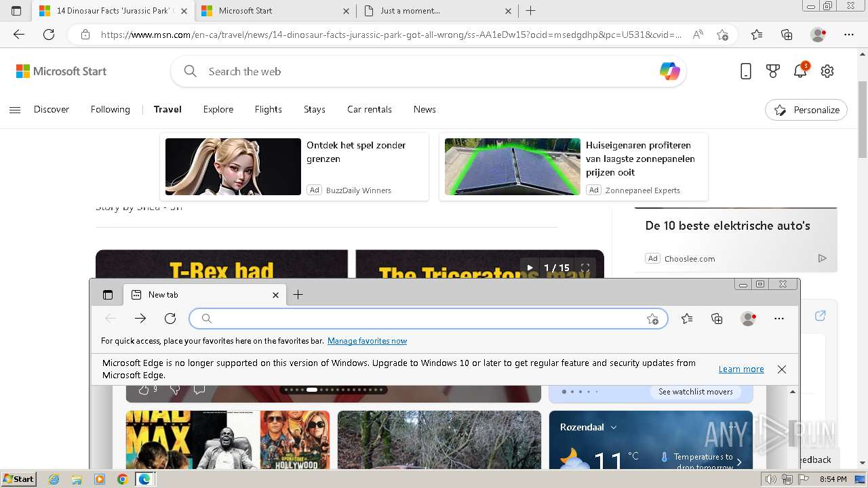Screen dimensions: 868x488
Task: Refresh the MSN dinosaur facts page
Action: tap(49, 35)
